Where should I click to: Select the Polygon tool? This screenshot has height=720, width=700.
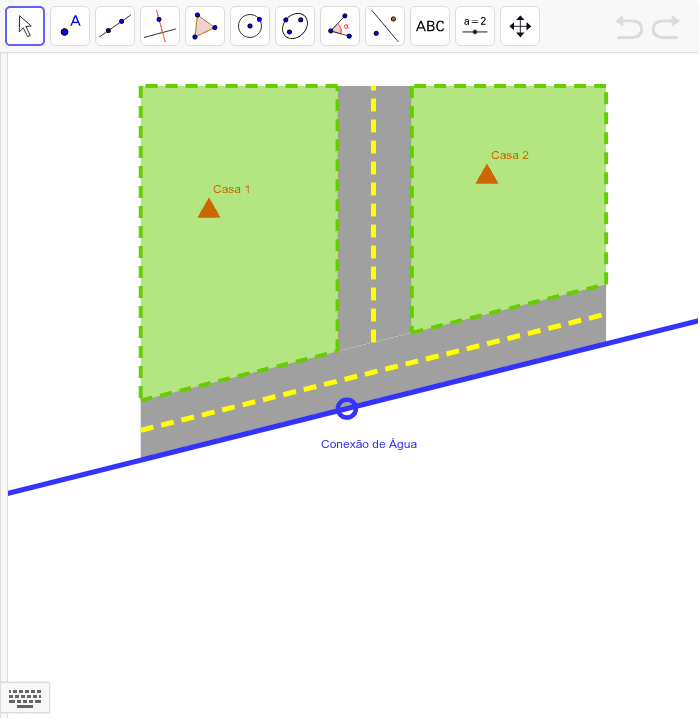click(x=205, y=26)
